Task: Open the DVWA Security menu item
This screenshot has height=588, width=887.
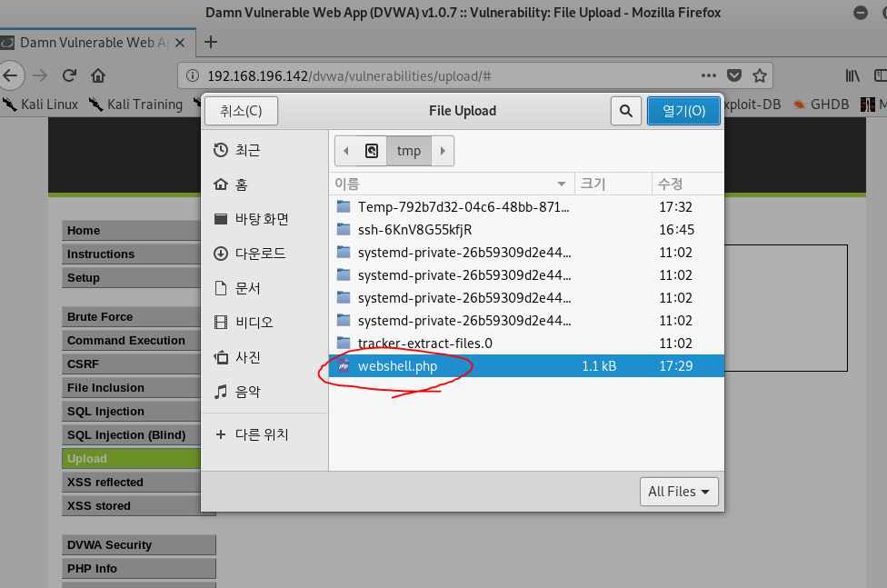Action: coord(138,545)
